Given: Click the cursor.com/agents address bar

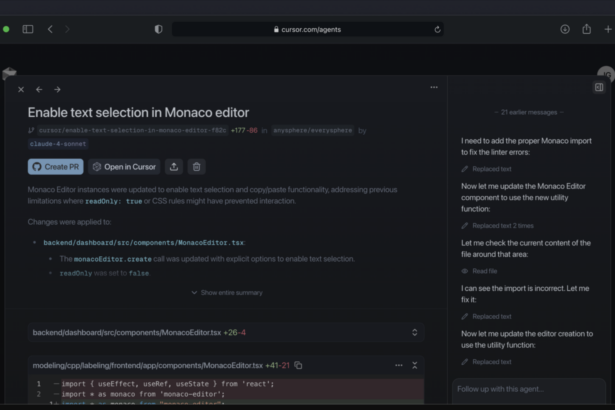Looking at the screenshot, I should [x=308, y=29].
